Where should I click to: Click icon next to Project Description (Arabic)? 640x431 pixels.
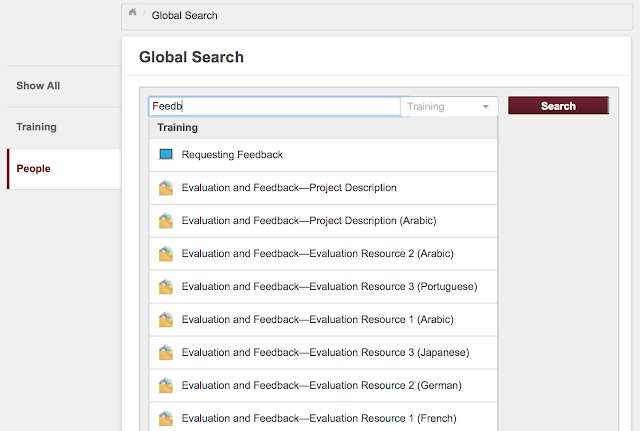coord(166,221)
